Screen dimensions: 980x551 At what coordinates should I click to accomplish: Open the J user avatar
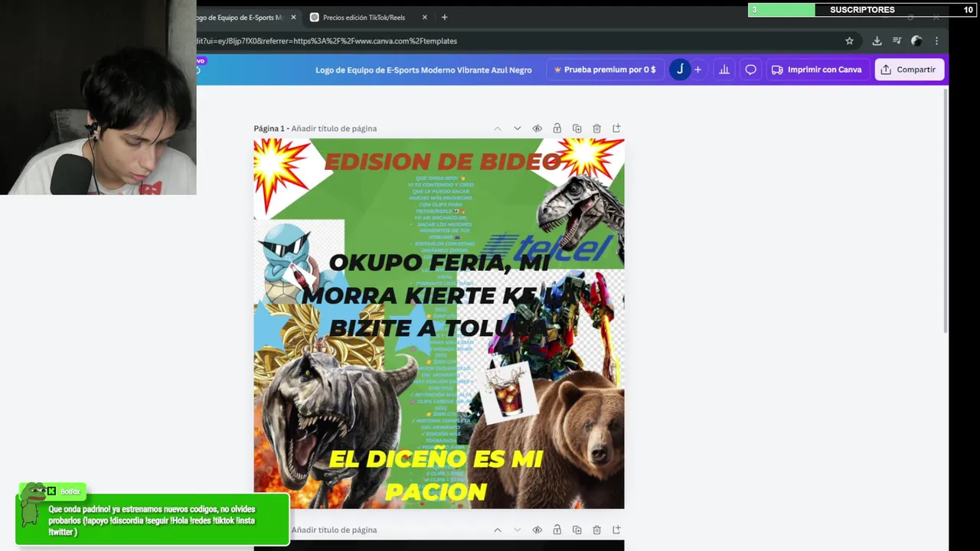click(680, 70)
